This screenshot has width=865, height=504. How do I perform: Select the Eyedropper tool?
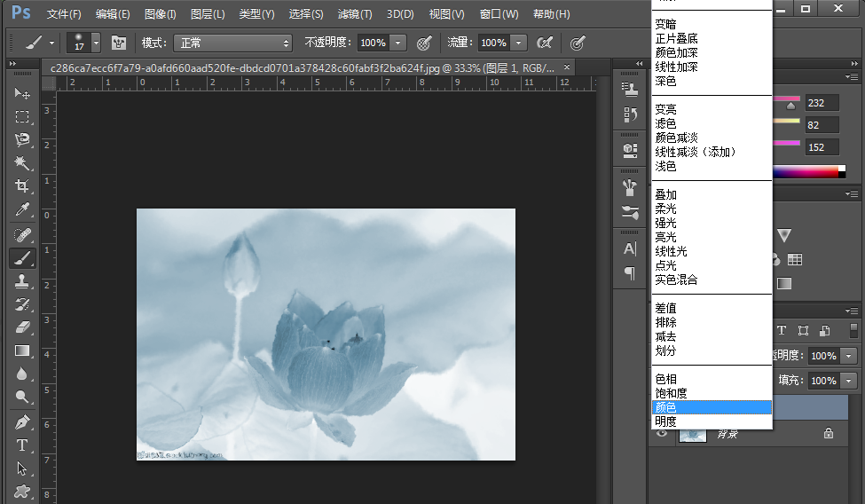coord(22,210)
